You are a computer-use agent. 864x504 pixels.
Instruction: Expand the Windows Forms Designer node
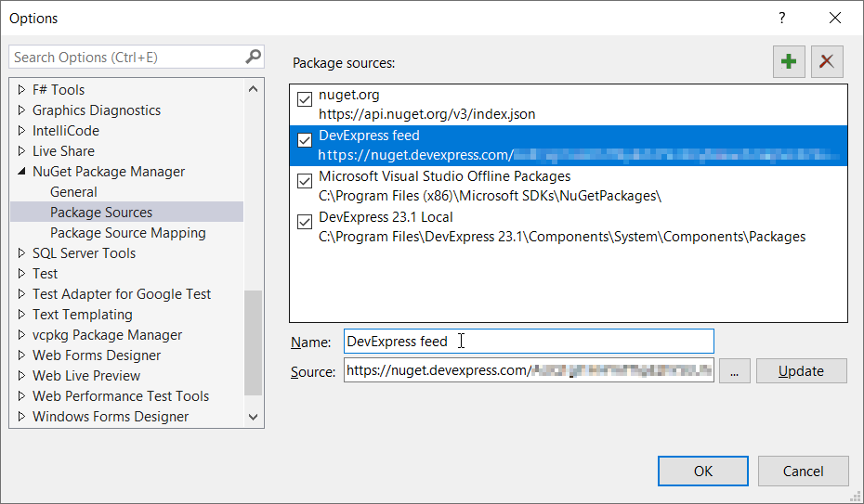pos(21,417)
